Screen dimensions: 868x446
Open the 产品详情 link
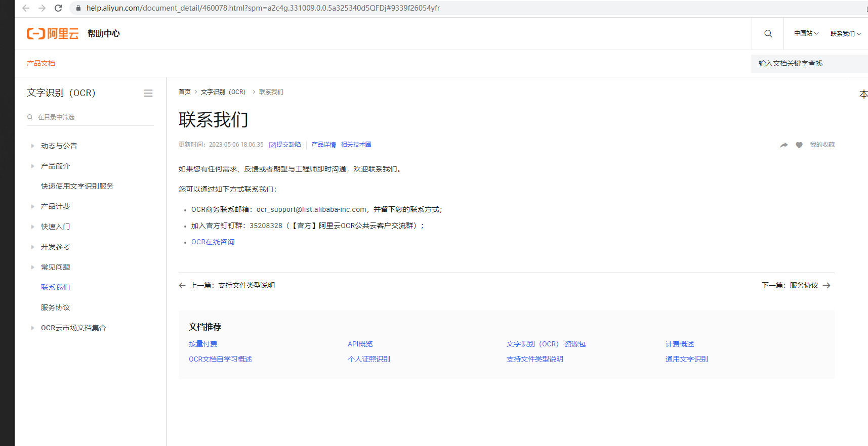324,145
